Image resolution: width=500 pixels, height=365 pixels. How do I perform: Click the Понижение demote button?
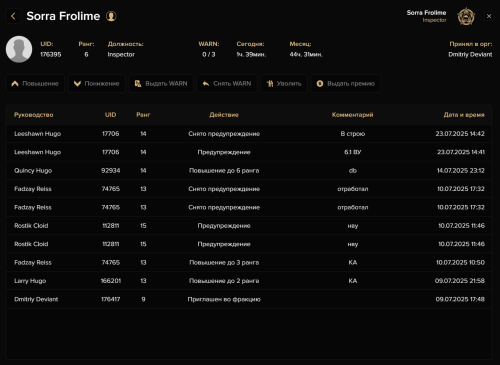[97, 83]
